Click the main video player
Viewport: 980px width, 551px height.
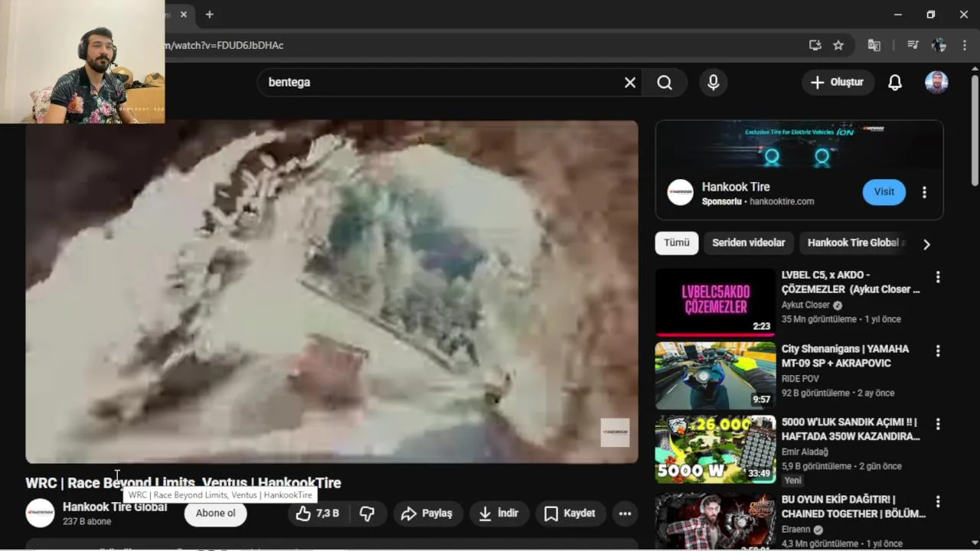coord(332,292)
